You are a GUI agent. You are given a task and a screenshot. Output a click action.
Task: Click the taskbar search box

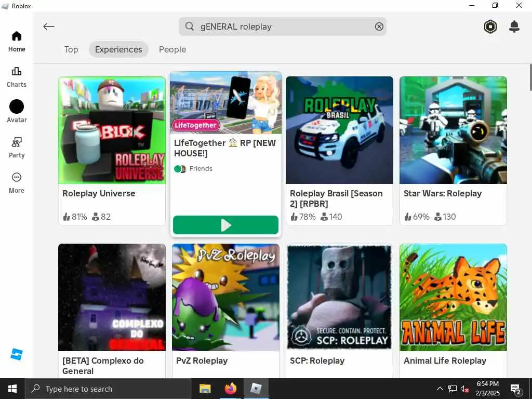(108, 389)
